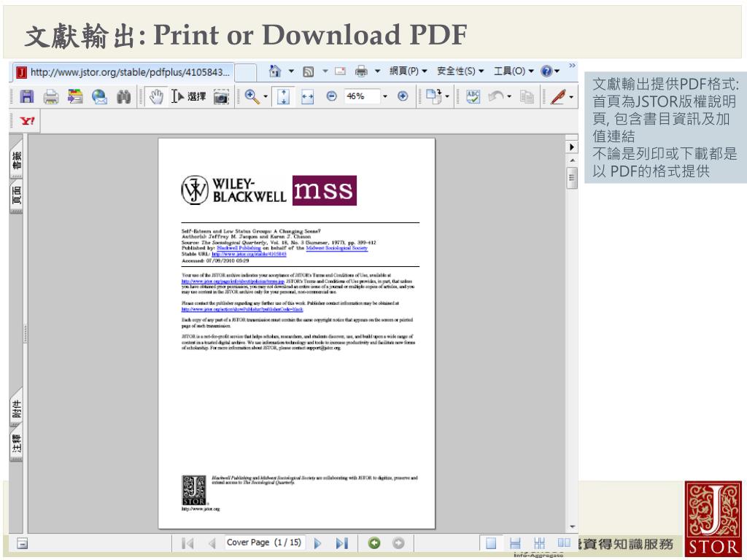Open the 工具(O) menu
Image resolution: width=747 pixels, height=560 pixels.
(x=514, y=71)
